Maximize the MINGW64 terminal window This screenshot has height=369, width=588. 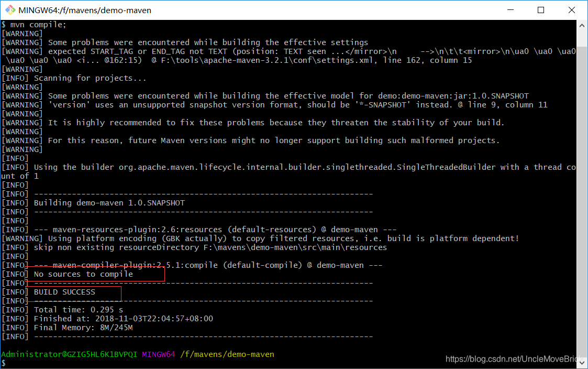click(541, 10)
